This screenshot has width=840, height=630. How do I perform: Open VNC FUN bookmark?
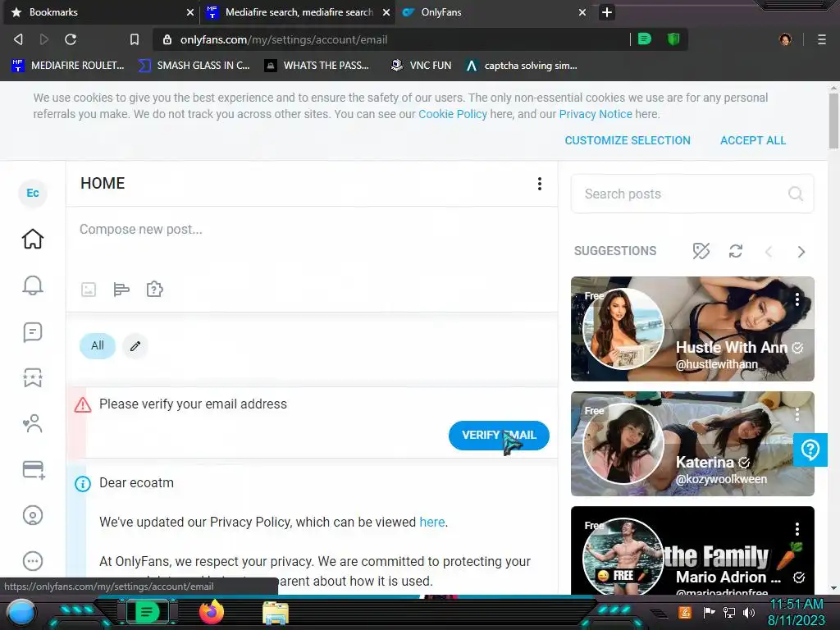(x=421, y=66)
